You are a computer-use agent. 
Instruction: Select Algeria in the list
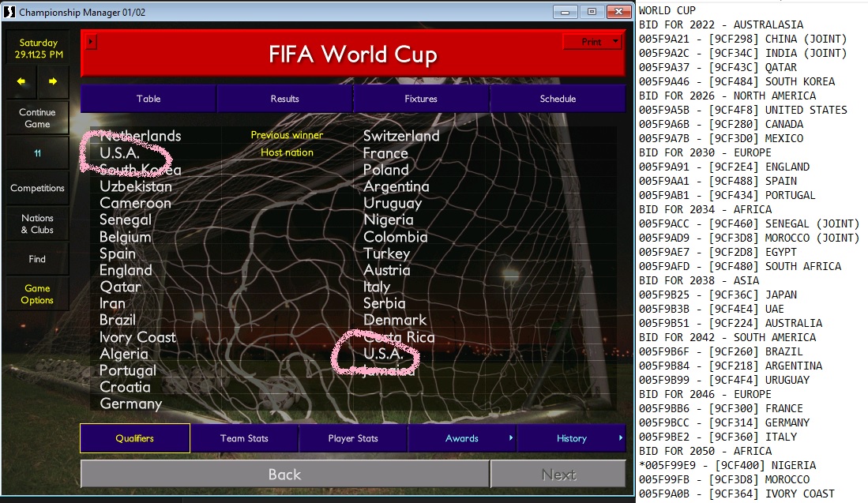[x=123, y=354]
